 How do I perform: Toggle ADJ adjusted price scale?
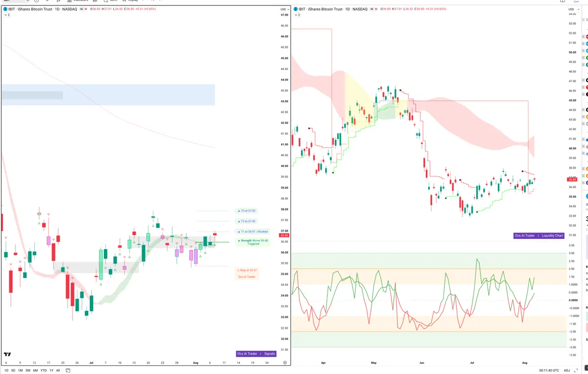tap(567, 371)
